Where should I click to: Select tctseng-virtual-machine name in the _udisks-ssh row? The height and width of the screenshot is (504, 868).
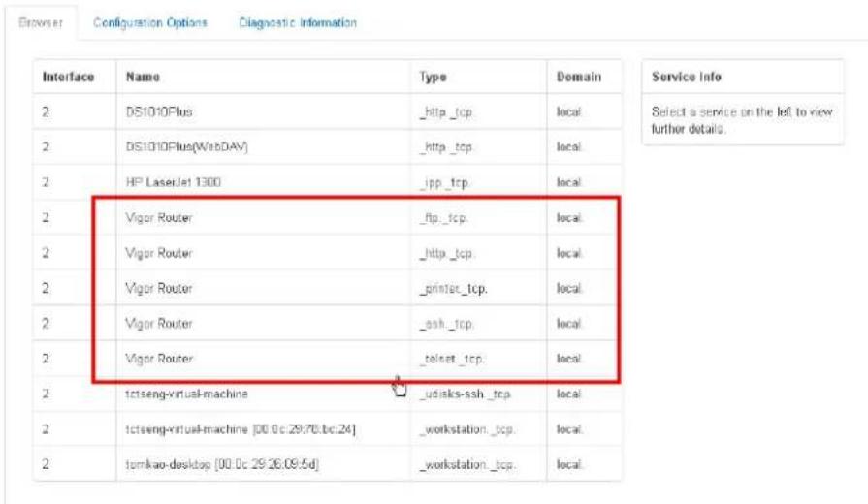(186, 394)
